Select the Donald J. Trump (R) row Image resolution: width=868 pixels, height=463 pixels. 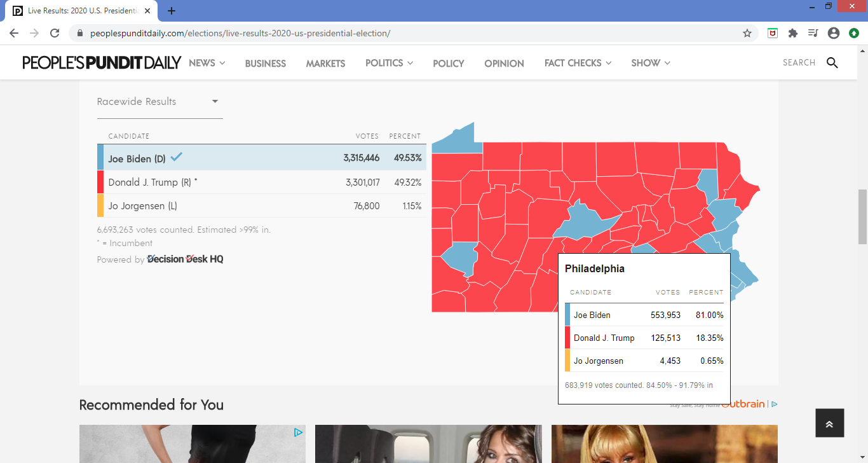click(x=261, y=182)
